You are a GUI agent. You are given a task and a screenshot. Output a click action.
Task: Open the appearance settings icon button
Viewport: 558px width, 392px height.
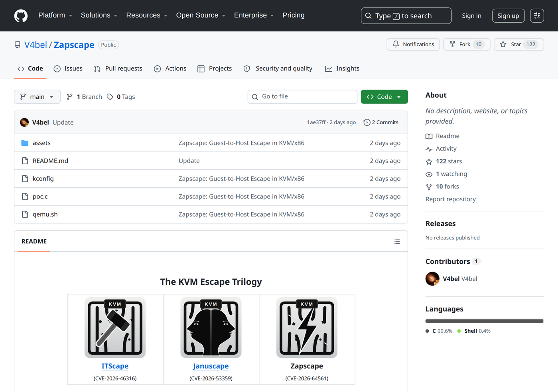tap(537, 16)
